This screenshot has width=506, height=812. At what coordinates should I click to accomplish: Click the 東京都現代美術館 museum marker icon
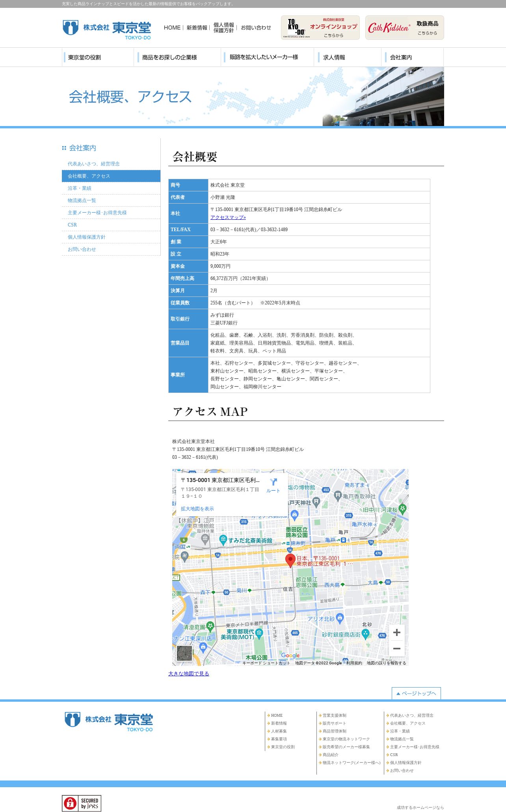click(259, 634)
